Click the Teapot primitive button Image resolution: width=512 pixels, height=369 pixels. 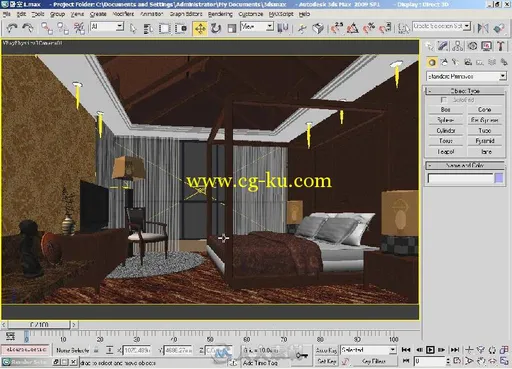tap(446, 152)
